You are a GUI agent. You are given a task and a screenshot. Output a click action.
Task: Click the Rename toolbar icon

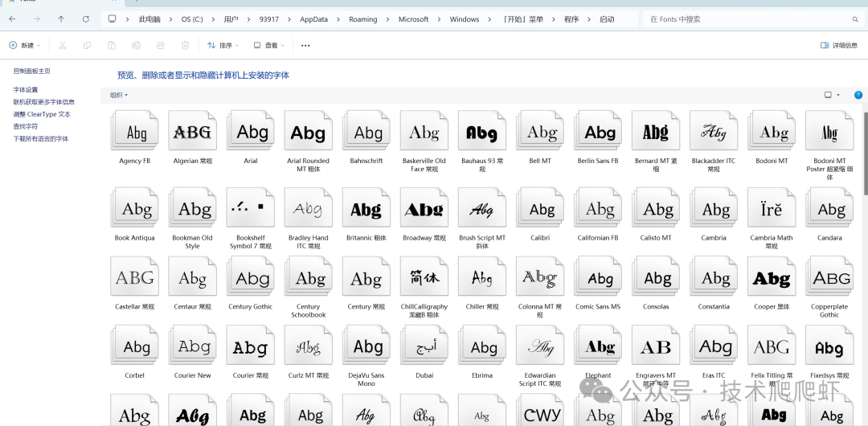point(136,46)
